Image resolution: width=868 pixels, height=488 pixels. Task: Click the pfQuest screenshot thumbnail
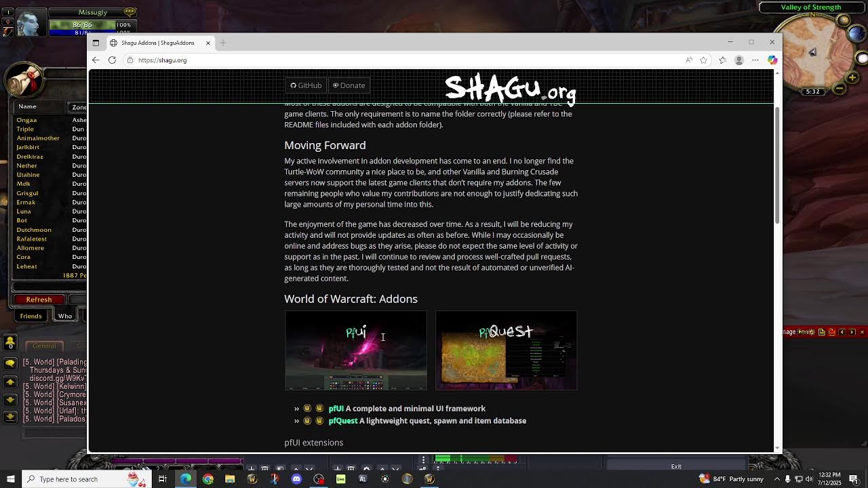pyautogui.click(x=507, y=350)
